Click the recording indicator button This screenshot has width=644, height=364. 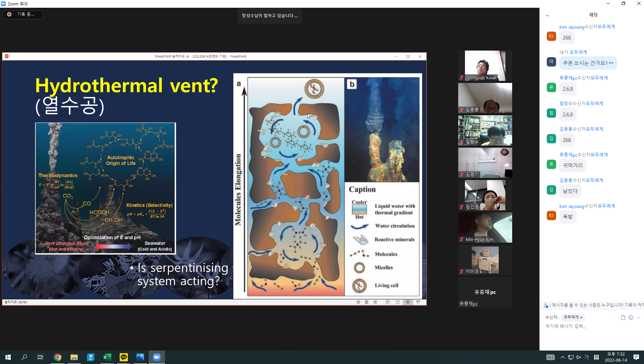point(23,14)
